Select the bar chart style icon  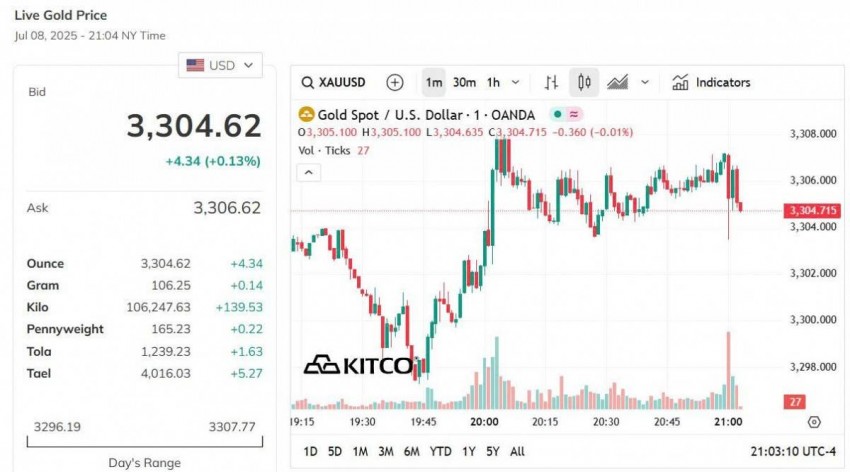click(x=551, y=82)
